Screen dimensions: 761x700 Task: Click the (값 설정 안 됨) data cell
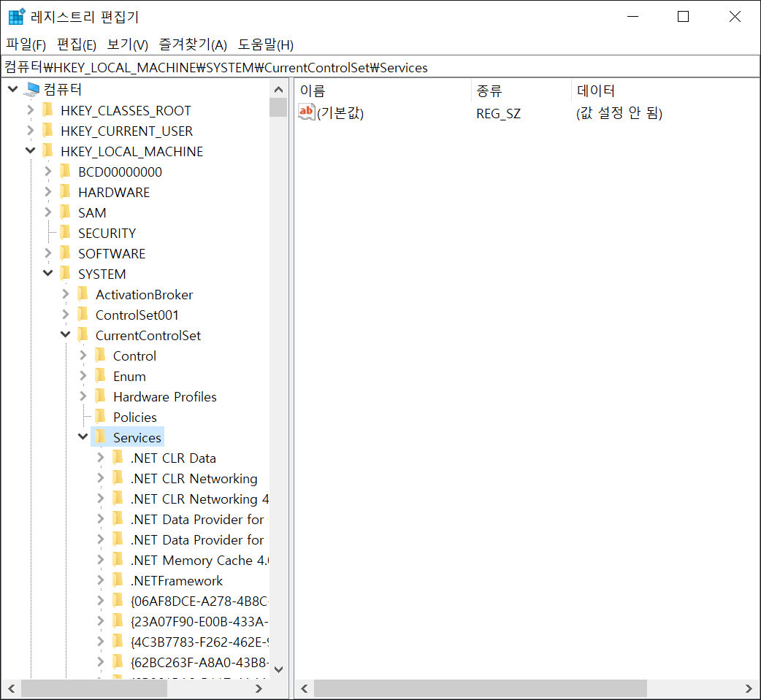pyautogui.click(x=619, y=112)
